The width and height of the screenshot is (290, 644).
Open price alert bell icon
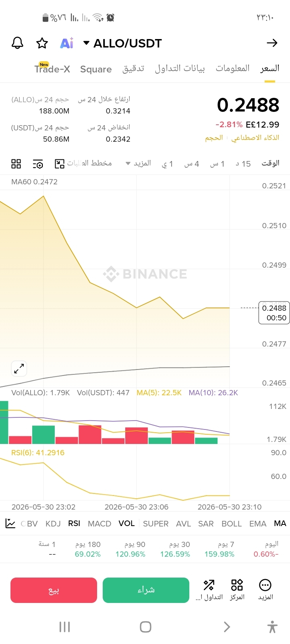(17, 43)
